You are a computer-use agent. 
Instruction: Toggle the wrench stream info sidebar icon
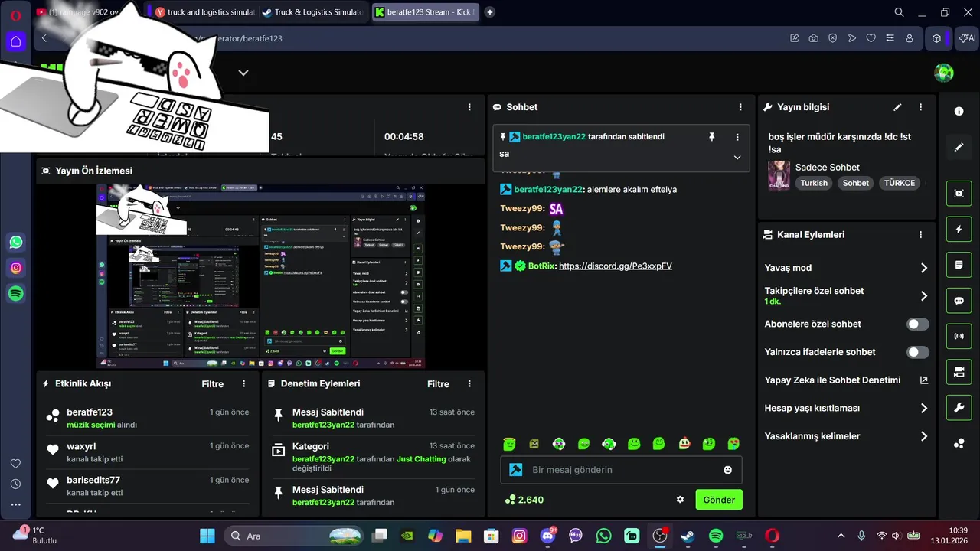pyautogui.click(x=959, y=407)
